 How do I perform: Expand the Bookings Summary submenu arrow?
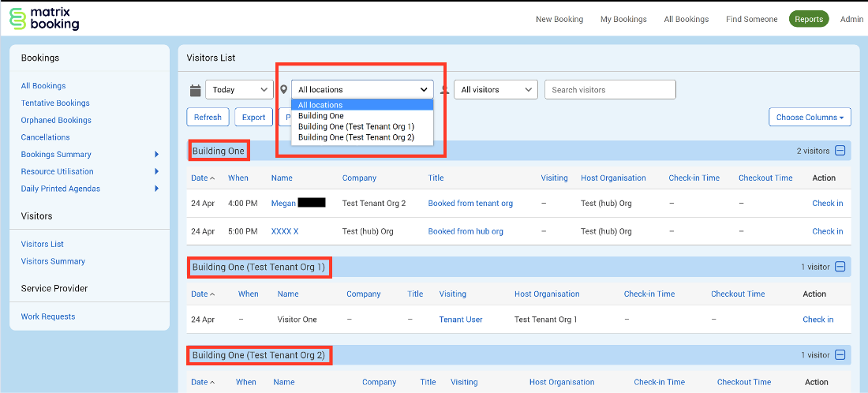pos(157,155)
